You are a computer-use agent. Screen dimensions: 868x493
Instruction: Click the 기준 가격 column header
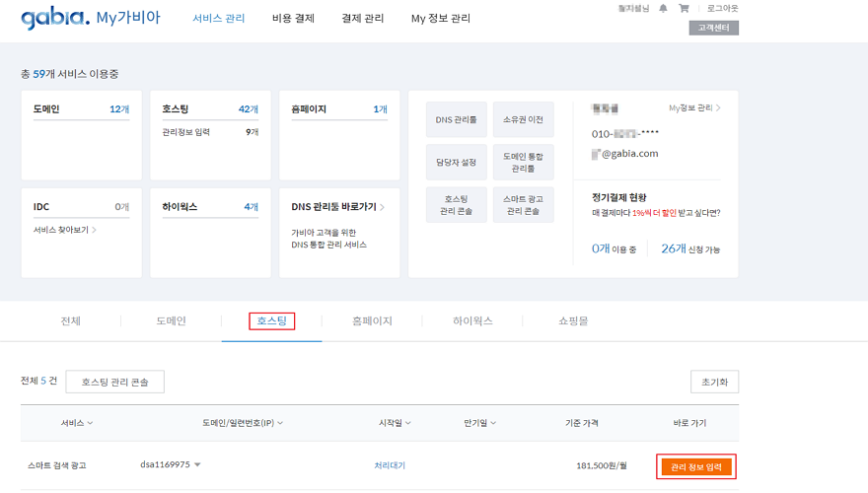(x=582, y=423)
